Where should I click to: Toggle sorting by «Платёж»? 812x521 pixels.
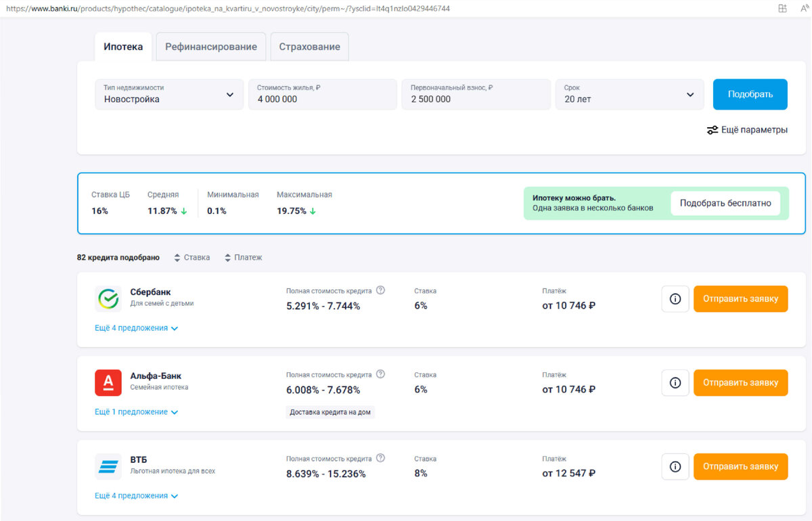click(242, 257)
